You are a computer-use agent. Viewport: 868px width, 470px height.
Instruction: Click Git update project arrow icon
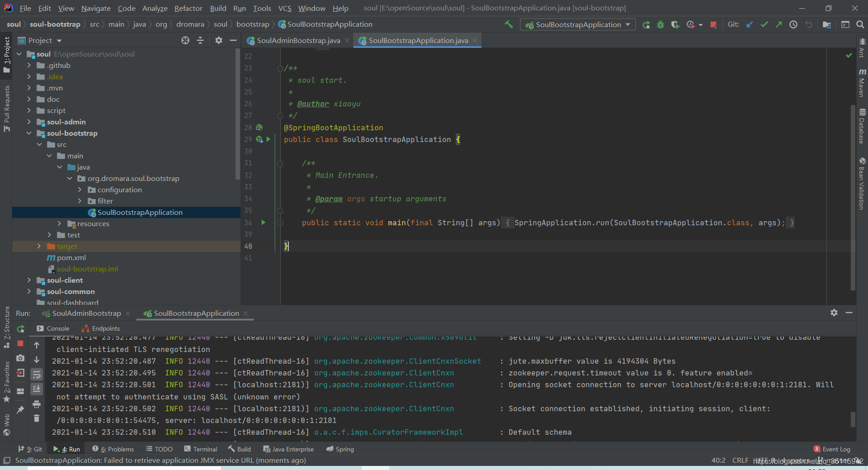pos(750,25)
